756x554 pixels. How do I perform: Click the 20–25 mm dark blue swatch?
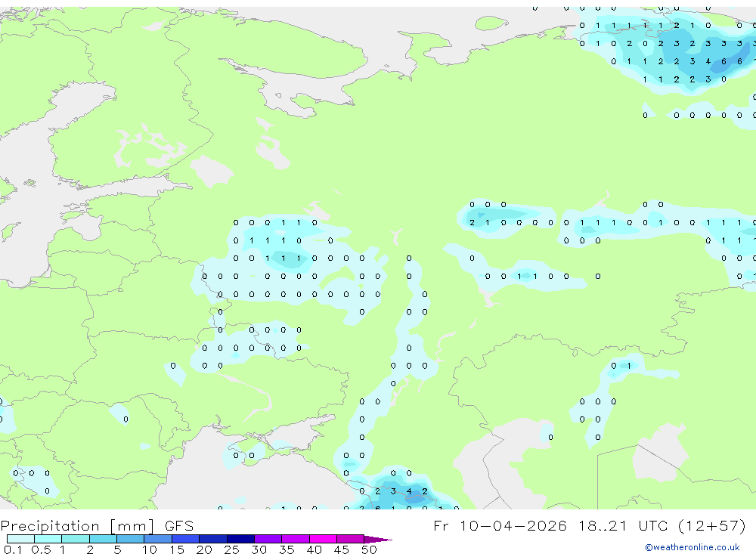(x=213, y=539)
